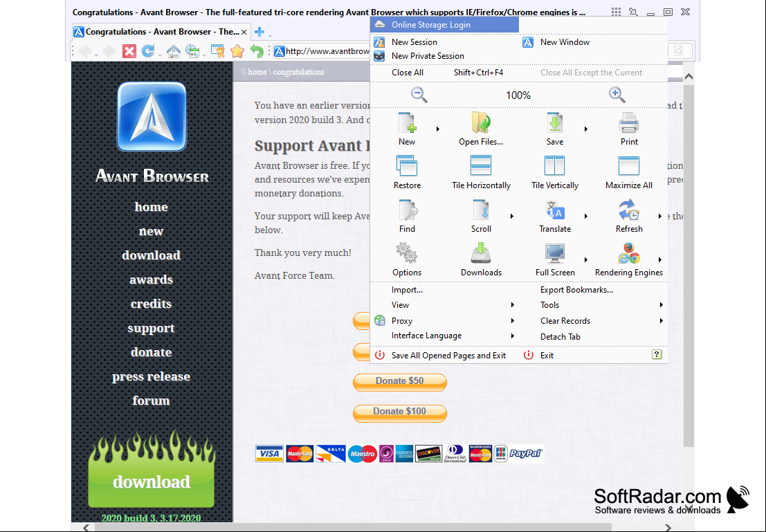Viewport: 766px width, 532px height.
Task: Choose Save All Opened Pages and Exit
Action: coord(444,355)
